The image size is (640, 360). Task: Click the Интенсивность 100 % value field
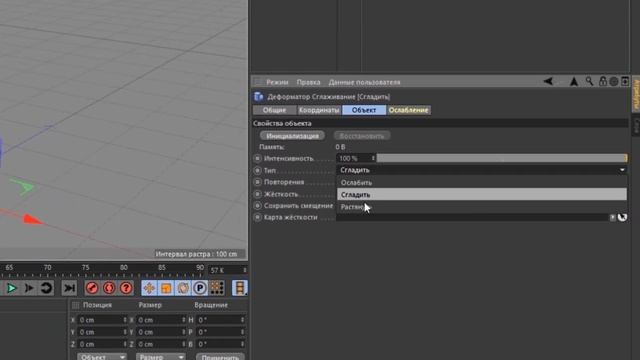[x=353, y=158]
